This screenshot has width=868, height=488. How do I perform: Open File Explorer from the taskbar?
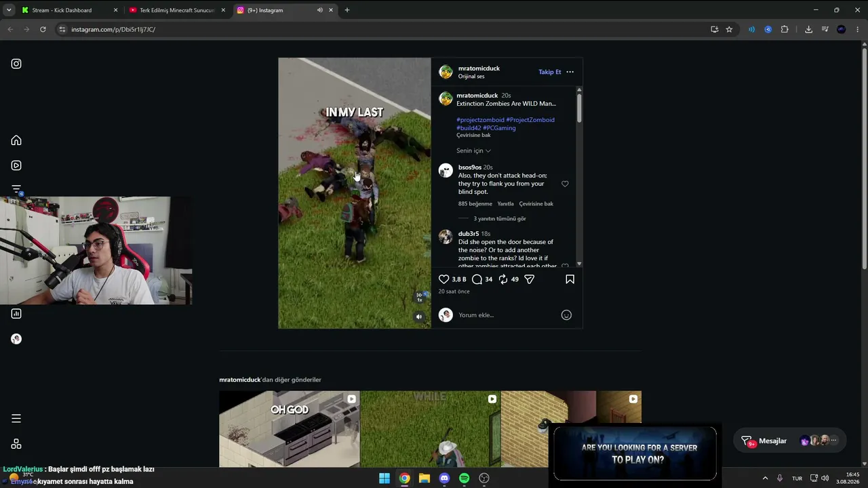point(425,479)
